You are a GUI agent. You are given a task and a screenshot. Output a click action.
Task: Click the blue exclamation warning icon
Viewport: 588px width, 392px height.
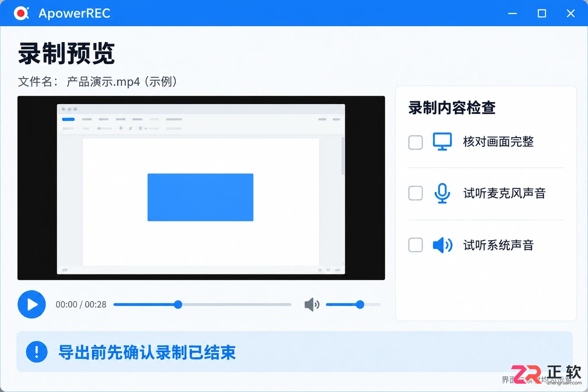[37, 352]
